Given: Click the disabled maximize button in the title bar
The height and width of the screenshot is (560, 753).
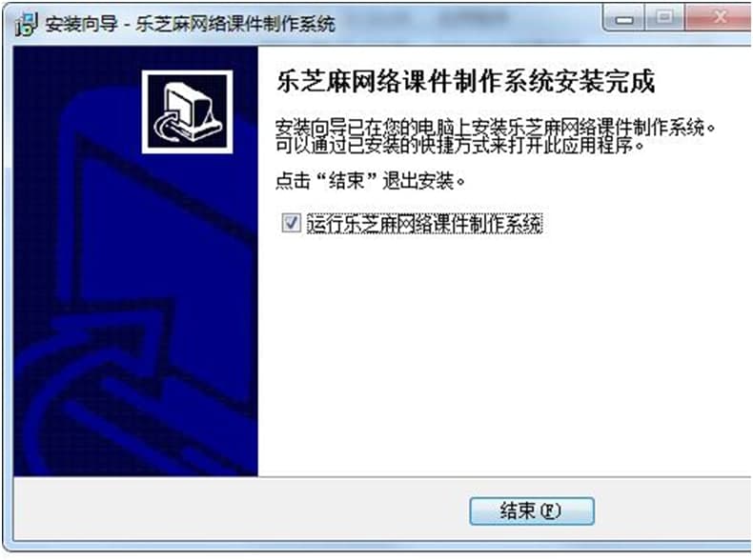Looking at the screenshot, I should (x=665, y=19).
